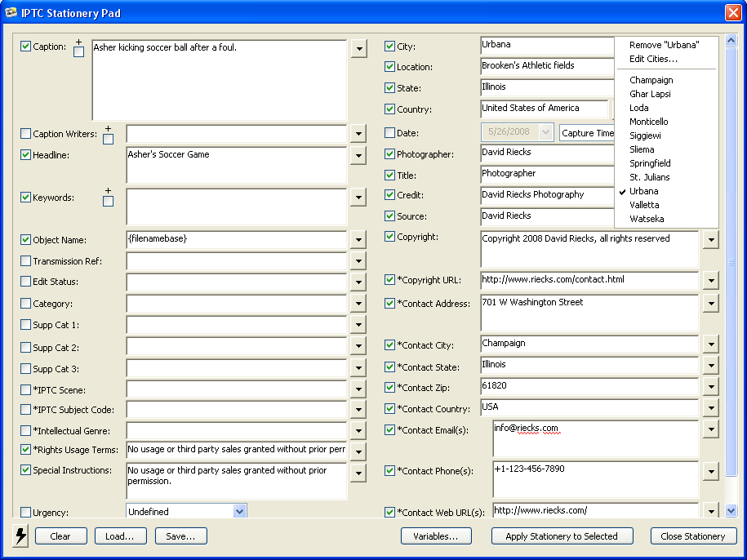Open the Special Instructions history dropdown

coord(359,472)
